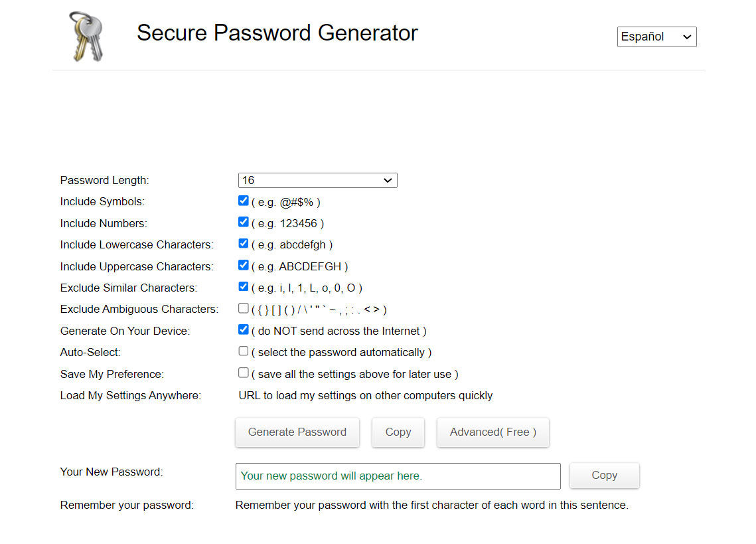The height and width of the screenshot is (544, 756).
Task: Expand the Password Length dropdown
Action: (x=318, y=180)
